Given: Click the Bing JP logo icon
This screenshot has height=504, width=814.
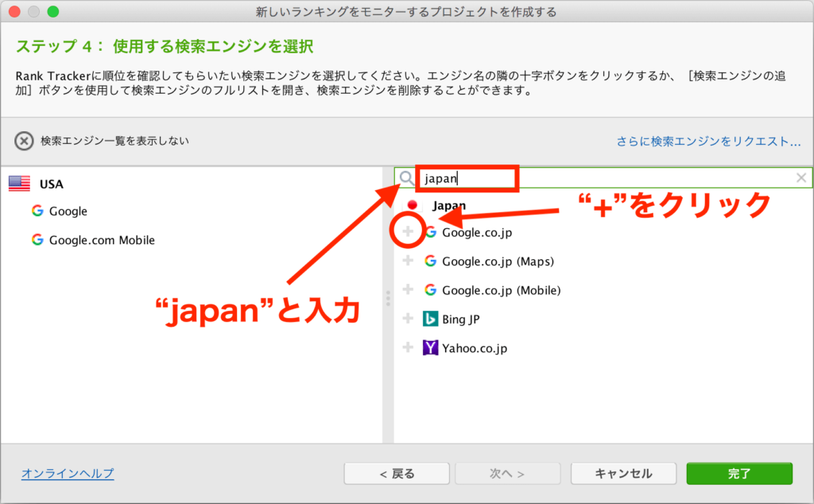Looking at the screenshot, I should (430, 319).
